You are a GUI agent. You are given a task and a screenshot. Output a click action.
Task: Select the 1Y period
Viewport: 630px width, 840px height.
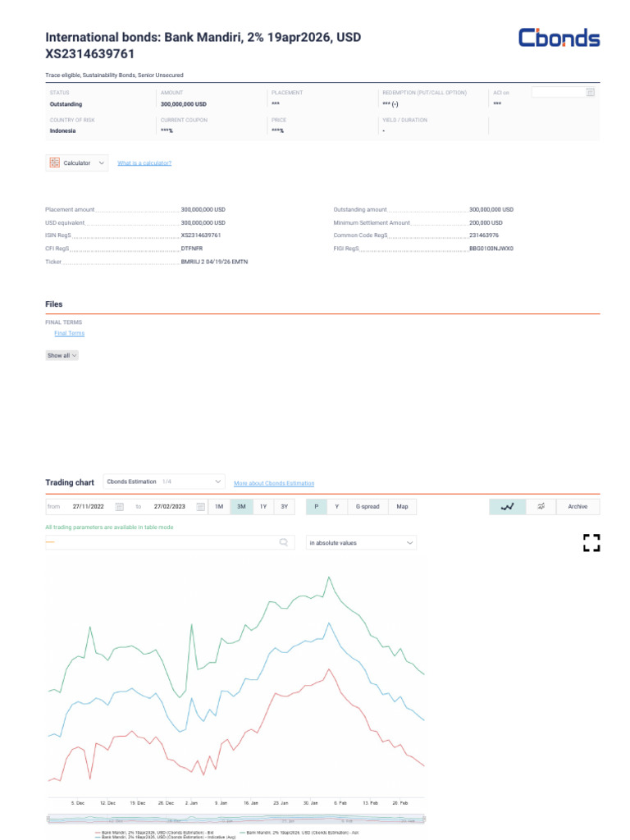[x=263, y=507]
